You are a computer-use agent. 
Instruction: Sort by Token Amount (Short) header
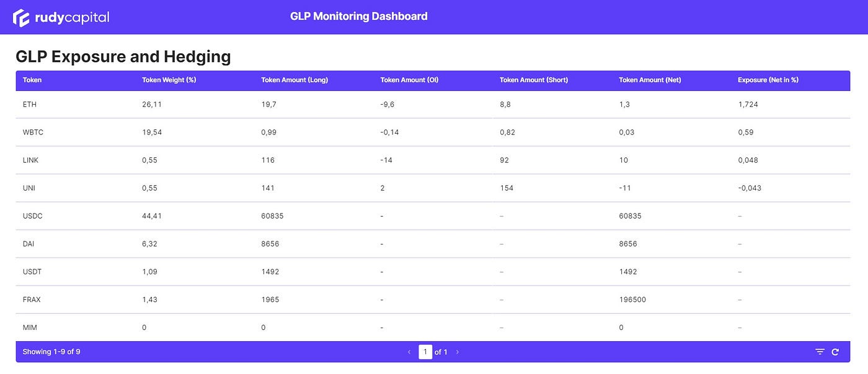(534, 80)
